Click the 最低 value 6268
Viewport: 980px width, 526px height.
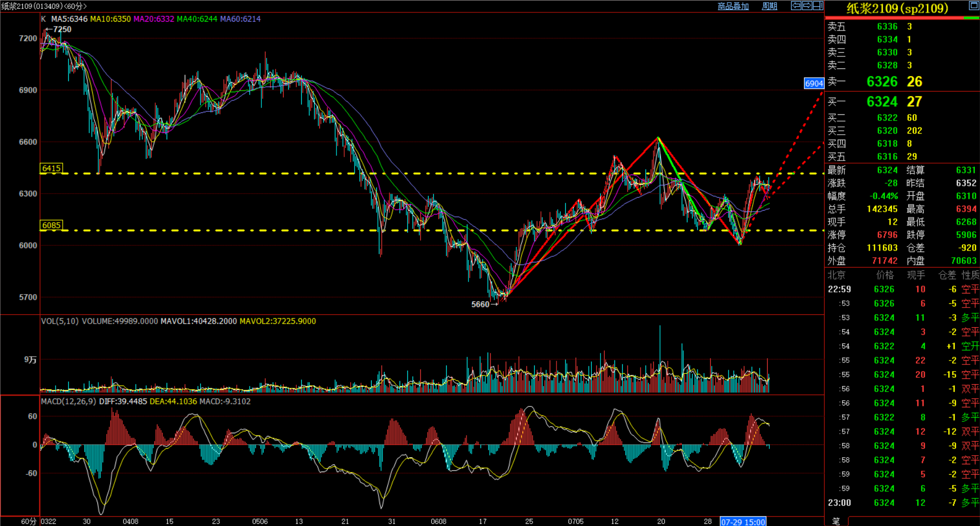[x=966, y=222]
